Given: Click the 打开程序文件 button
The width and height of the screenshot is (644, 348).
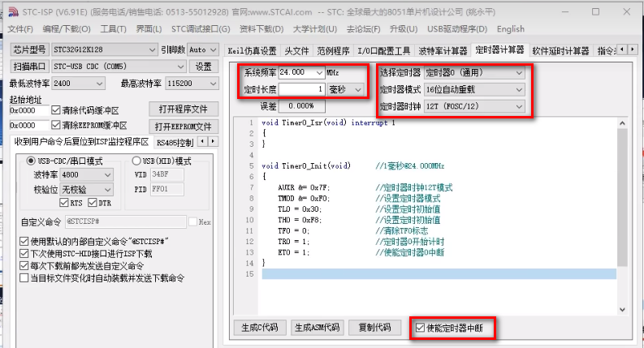Looking at the screenshot, I should pyautogui.click(x=184, y=110).
